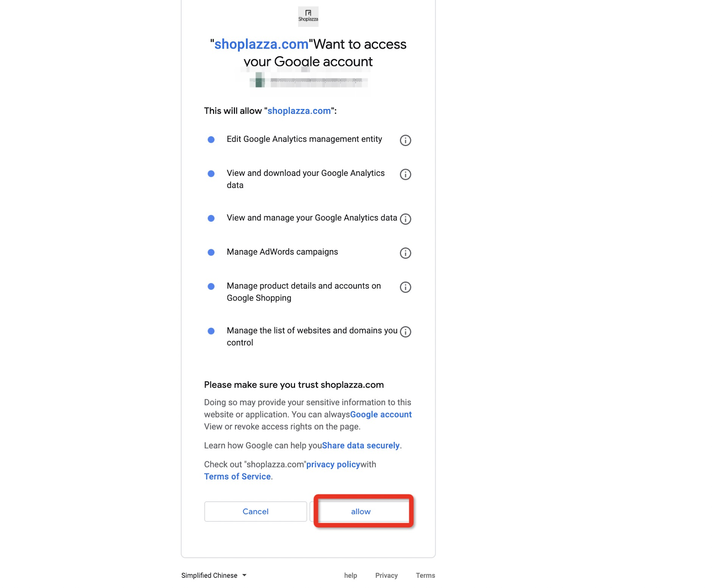The width and height of the screenshot is (712, 588).
Task: Open info icon for Edit Google Analytics management entity
Action: click(x=405, y=140)
